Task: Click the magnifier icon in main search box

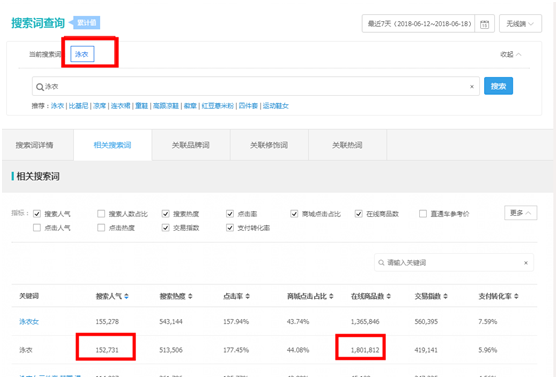Action: click(40, 87)
